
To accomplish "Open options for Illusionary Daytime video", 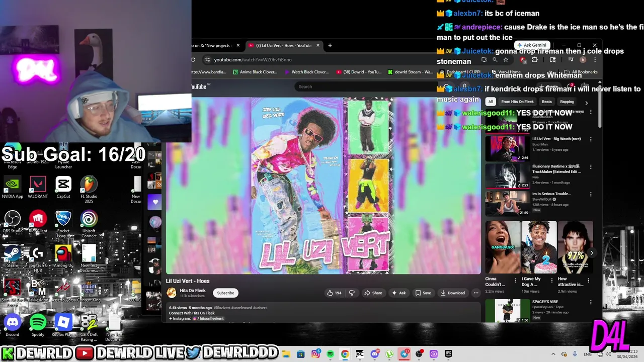I will (x=591, y=167).
